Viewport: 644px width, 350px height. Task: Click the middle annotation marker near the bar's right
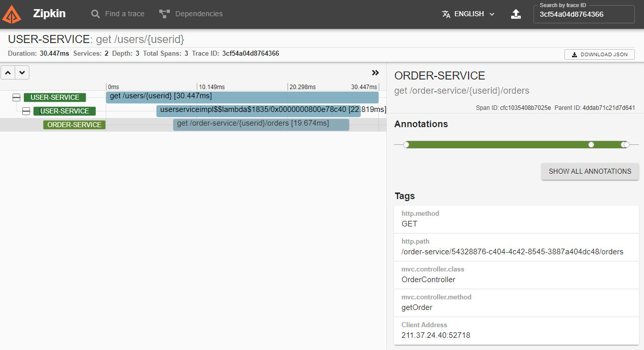[591, 145]
